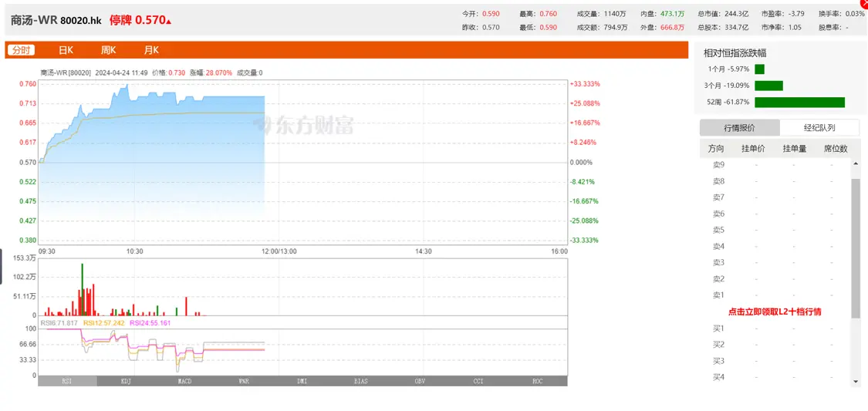Image resolution: width=868 pixels, height=411 pixels.
Task: Click the collapsed side handle on left edge
Action: tap(1, 267)
